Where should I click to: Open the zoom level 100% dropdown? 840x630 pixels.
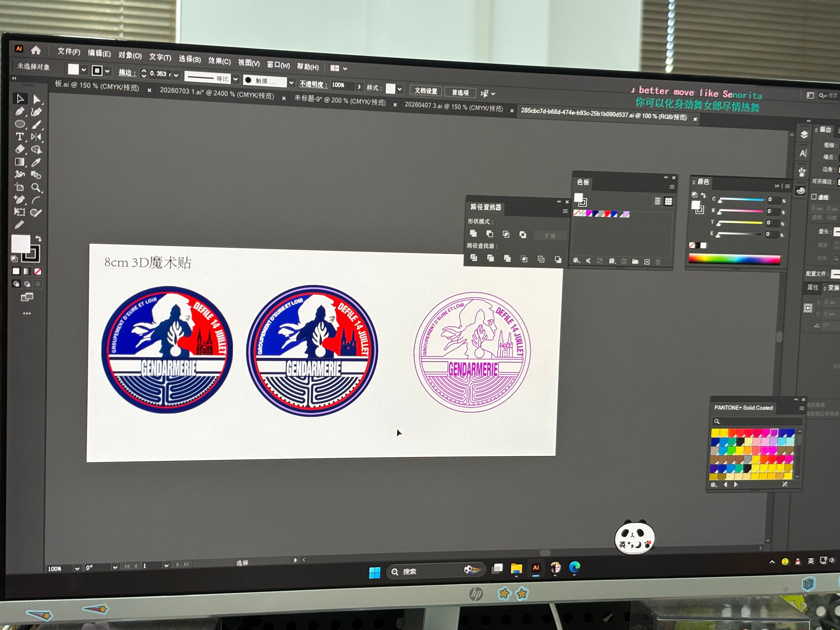[77, 569]
